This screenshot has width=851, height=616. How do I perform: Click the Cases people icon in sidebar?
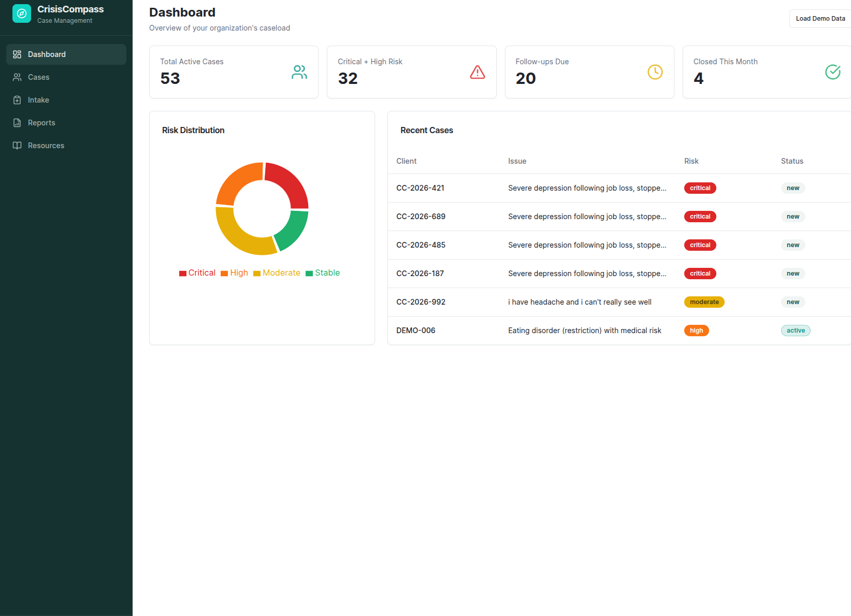point(17,77)
